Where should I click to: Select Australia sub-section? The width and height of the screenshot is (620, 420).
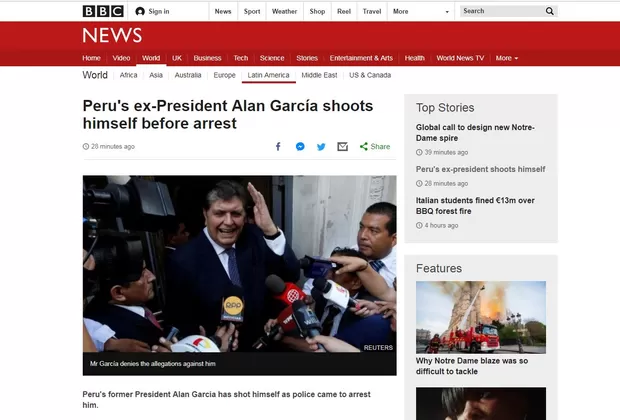188,75
